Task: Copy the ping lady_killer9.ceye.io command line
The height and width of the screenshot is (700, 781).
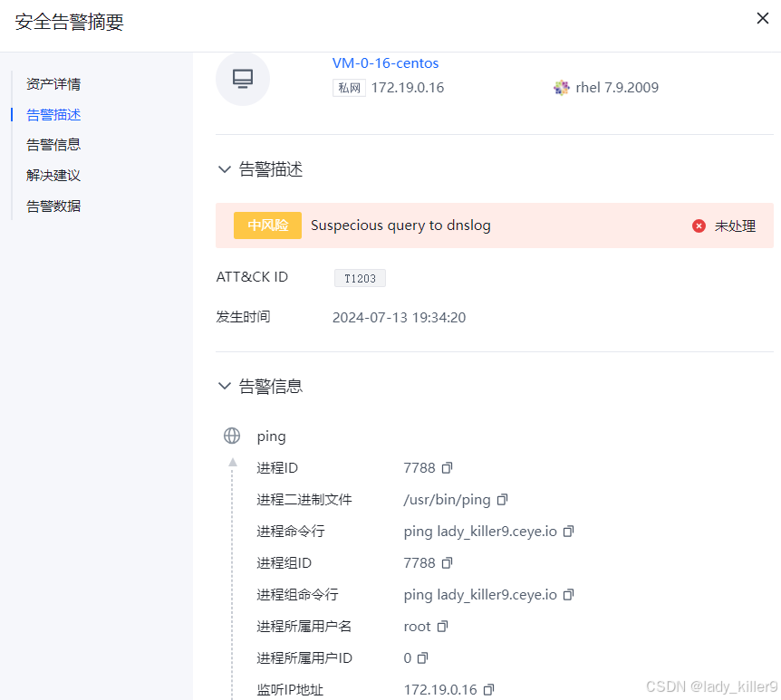Action: [x=568, y=531]
